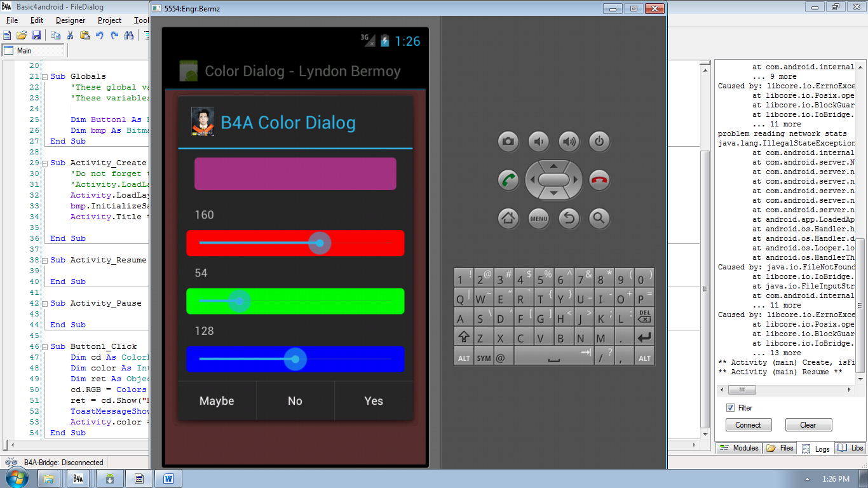Undo the last edit with the undo arrow
868x488 pixels.
[x=100, y=36]
